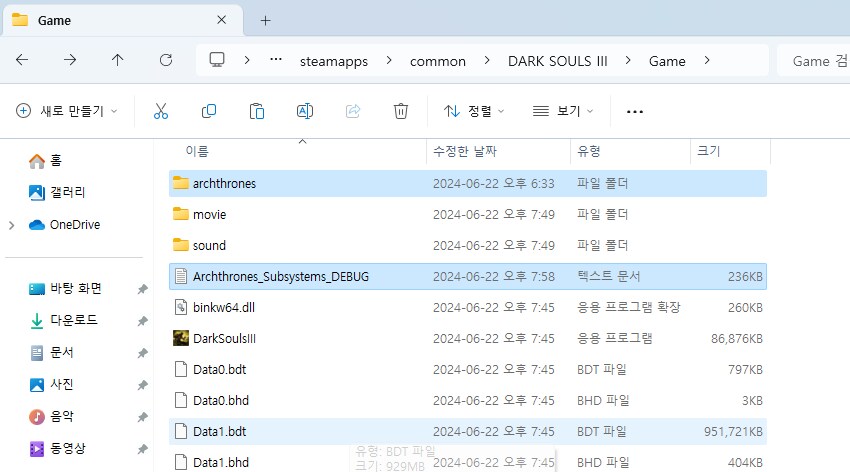Open 사진 quick access folder
Viewport: 850px width, 472px height.
coord(51,384)
